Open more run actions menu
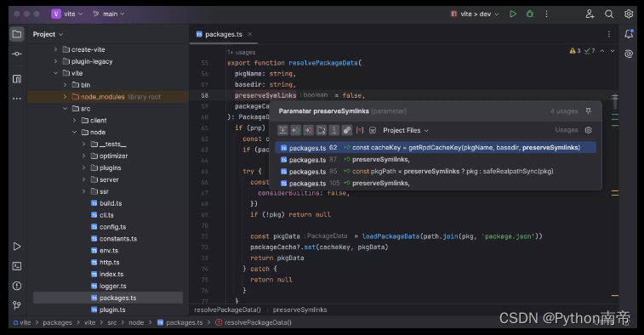644x335 pixels. (x=546, y=14)
